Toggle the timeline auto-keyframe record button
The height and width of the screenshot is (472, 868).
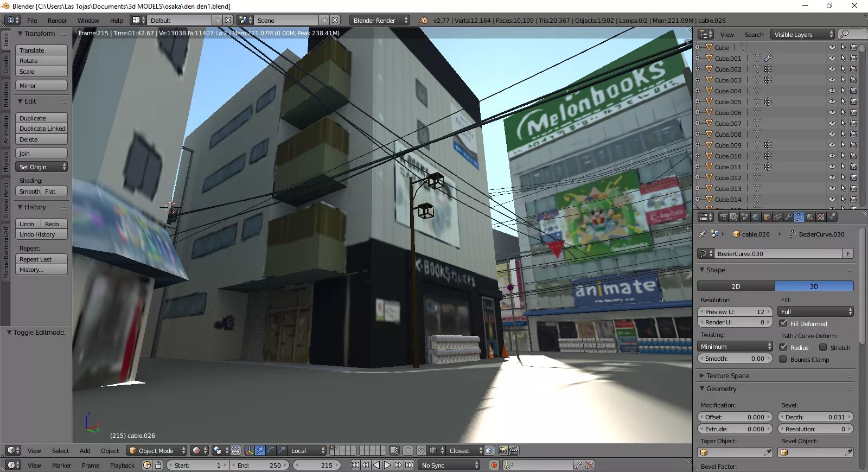(494, 465)
